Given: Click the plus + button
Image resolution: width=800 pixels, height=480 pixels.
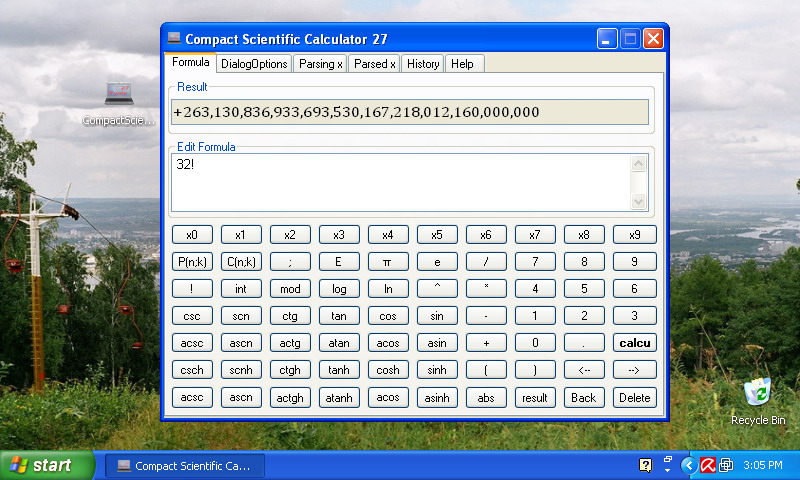Looking at the screenshot, I should tap(486, 343).
